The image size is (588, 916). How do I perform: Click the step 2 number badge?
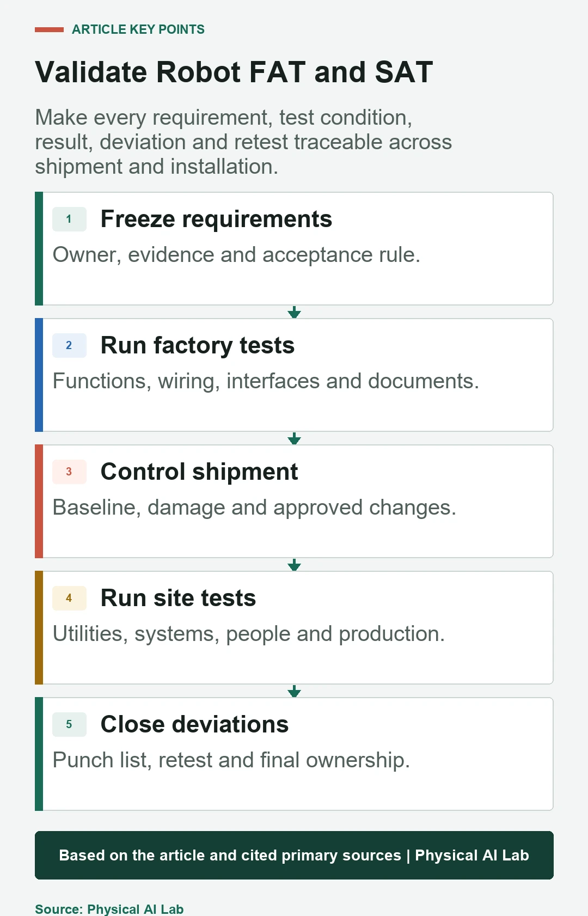[69, 345]
